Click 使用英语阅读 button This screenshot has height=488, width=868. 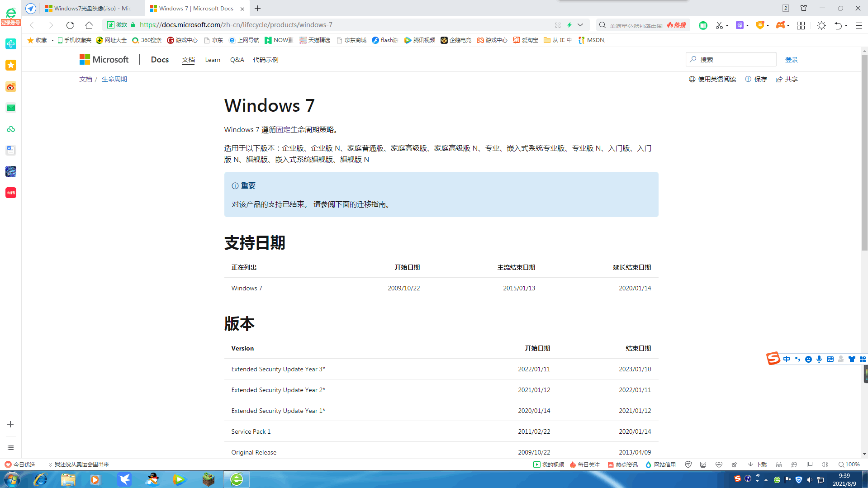(712, 79)
